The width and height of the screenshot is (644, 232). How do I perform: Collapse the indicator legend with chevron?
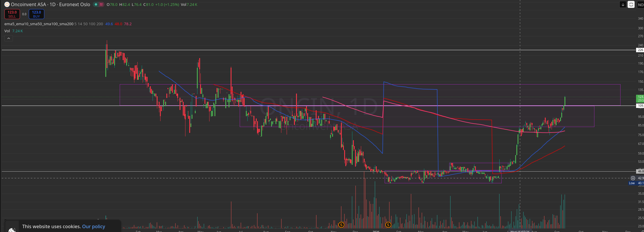point(9,38)
